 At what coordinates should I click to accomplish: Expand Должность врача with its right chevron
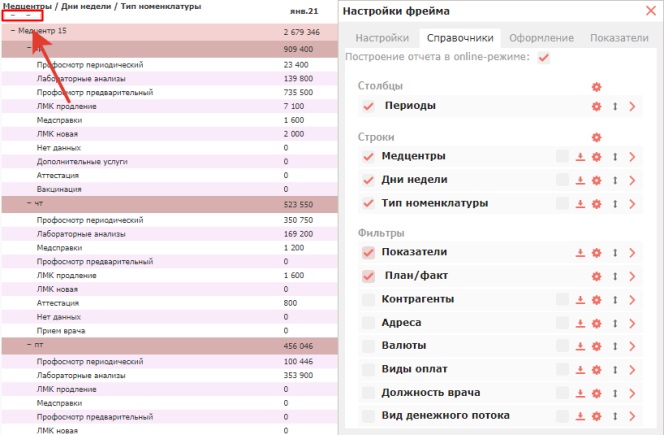[x=632, y=393]
